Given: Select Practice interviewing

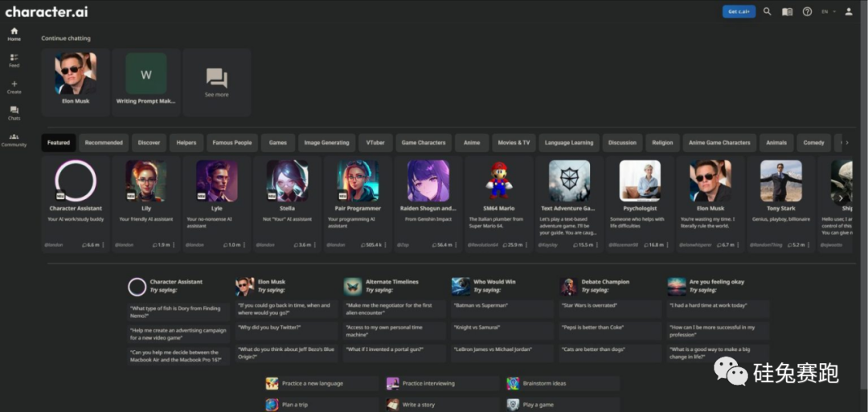Looking at the screenshot, I should coord(442,383).
